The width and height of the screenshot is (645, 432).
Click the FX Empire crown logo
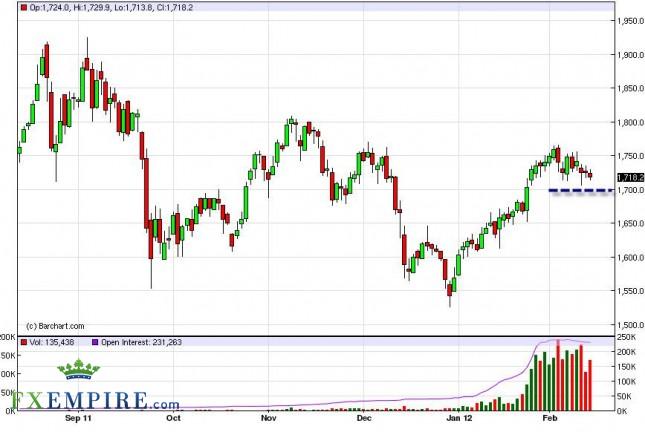click(x=78, y=369)
